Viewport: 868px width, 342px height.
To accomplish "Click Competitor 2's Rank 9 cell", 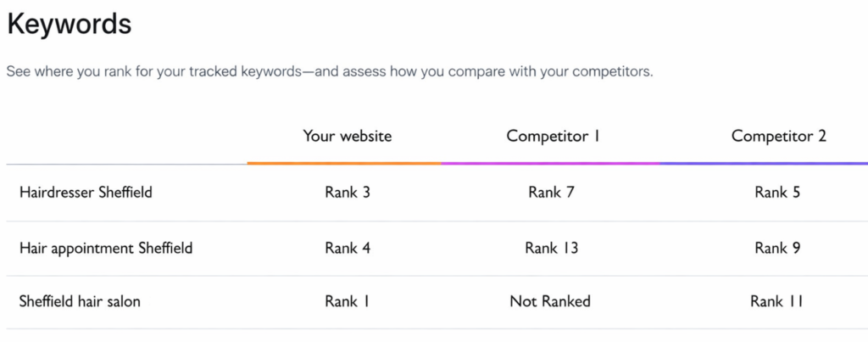I will [777, 249].
